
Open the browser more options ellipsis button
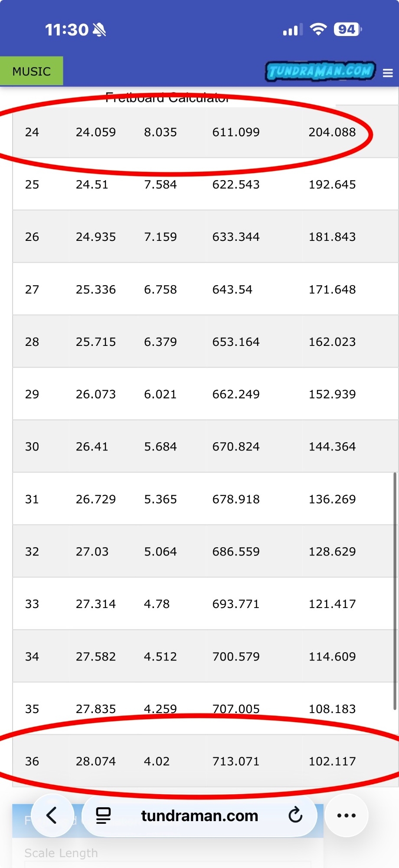(347, 815)
